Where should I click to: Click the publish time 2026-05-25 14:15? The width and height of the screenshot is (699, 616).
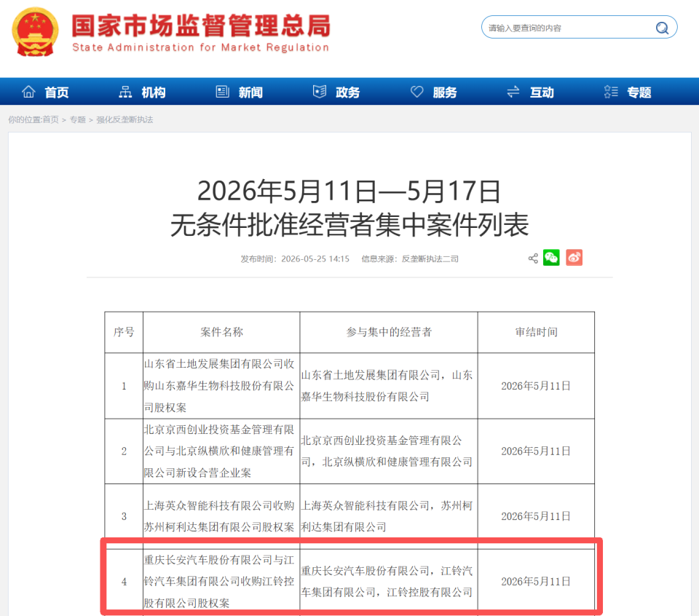pos(315,259)
